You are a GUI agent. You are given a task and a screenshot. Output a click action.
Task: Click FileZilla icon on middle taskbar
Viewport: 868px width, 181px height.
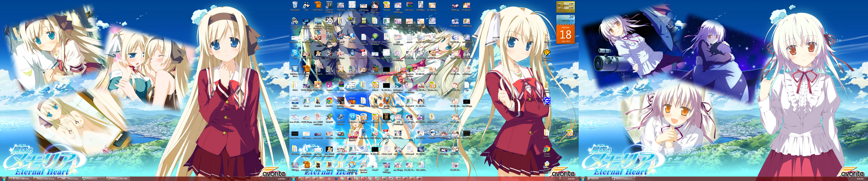[364, 179]
